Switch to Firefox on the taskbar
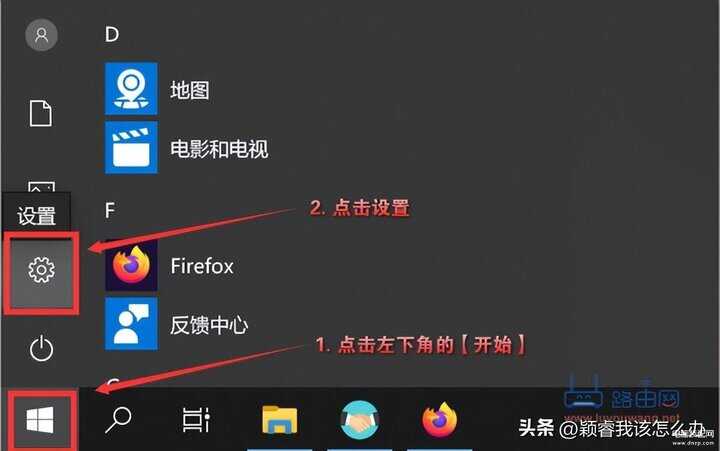 coord(439,420)
